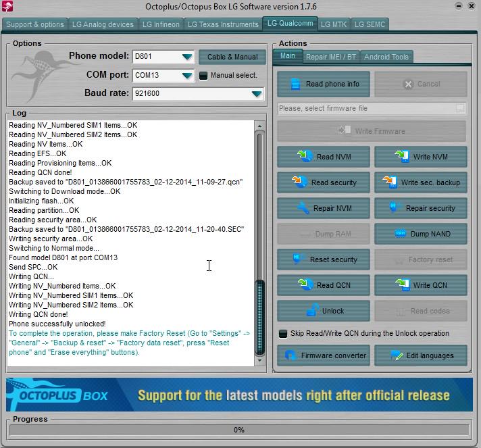Viewport: 481px width, 448px height.
Task: Switch to Android Tools tab
Action: click(x=386, y=57)
